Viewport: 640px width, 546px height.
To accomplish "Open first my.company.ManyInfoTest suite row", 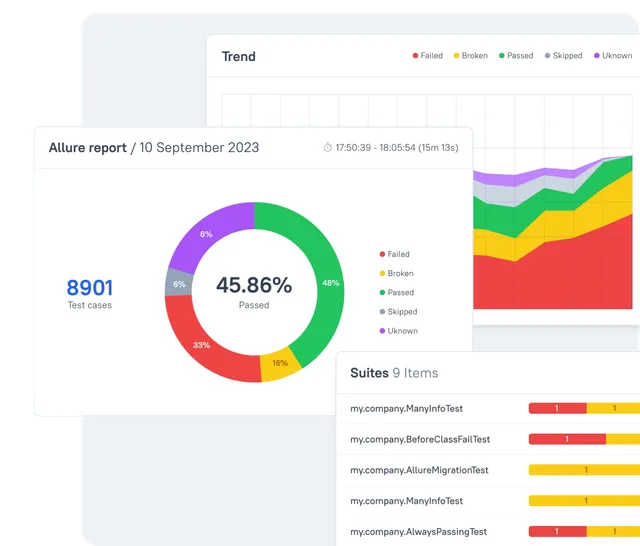I will 488,408.
